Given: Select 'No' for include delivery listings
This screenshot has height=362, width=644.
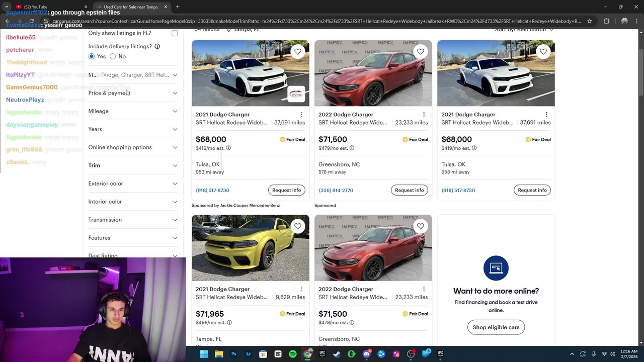Looking at the screenshot, I should click(113, 56).
